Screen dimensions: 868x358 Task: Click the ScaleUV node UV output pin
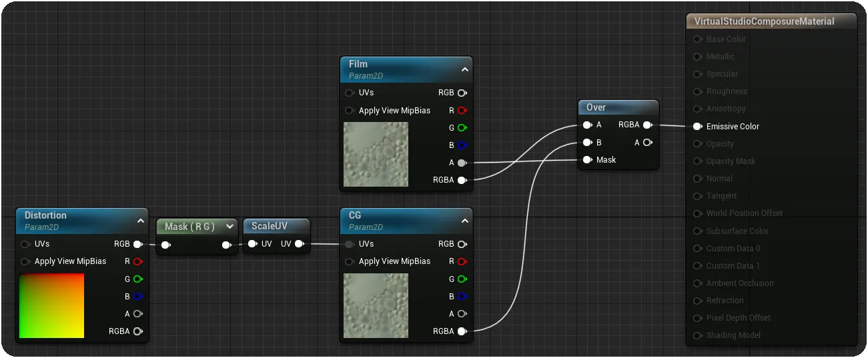pyautogui.click(x=299, y=244)
